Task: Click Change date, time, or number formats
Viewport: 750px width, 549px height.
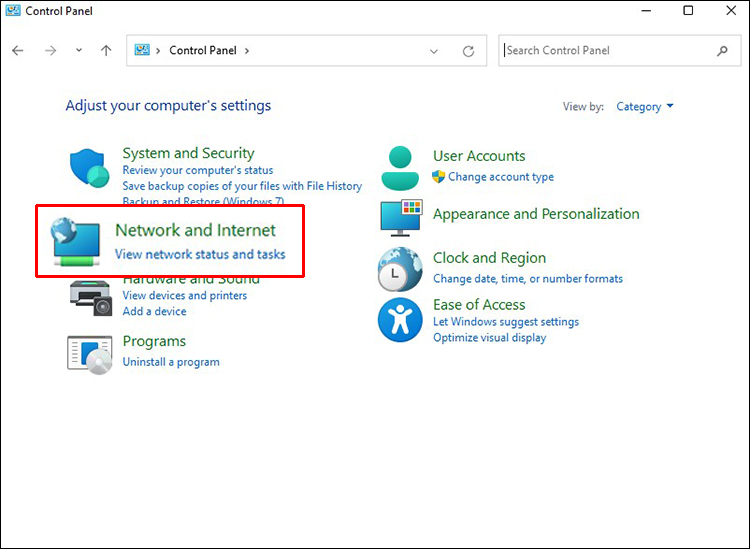Action: pos(528,279)
